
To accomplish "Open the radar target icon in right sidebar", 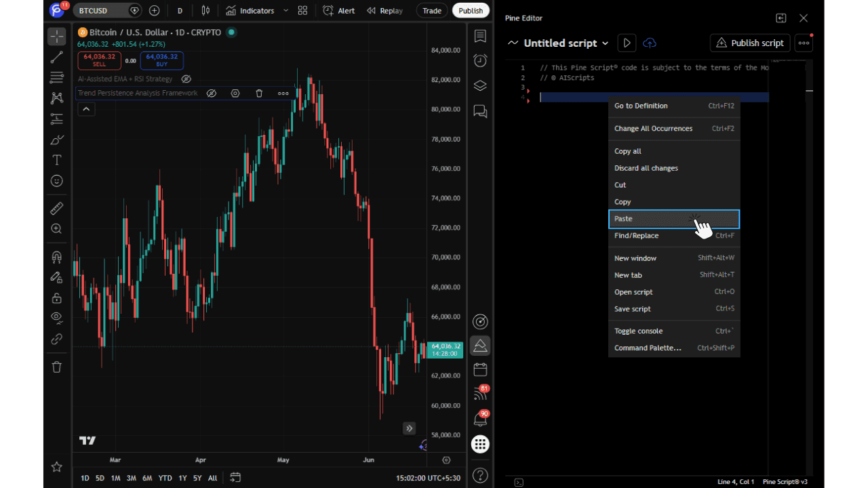I will (480, 321).
